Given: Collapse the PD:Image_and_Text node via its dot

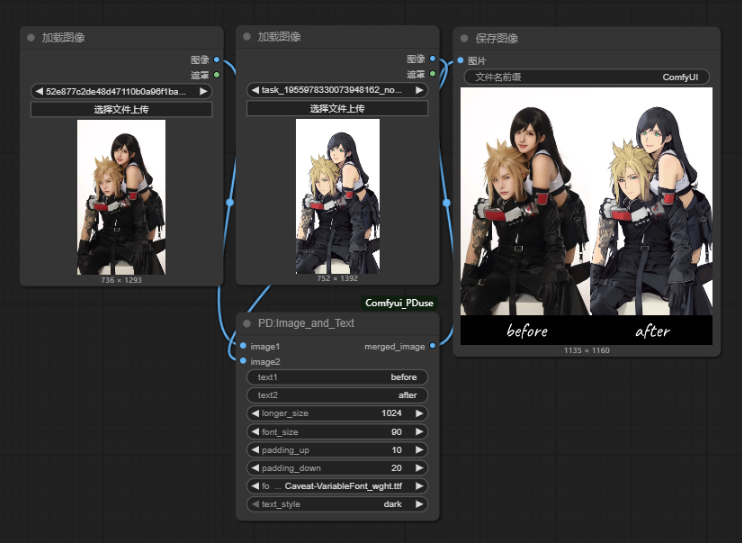Looking at the screenshot, I should tap(247, 323).
